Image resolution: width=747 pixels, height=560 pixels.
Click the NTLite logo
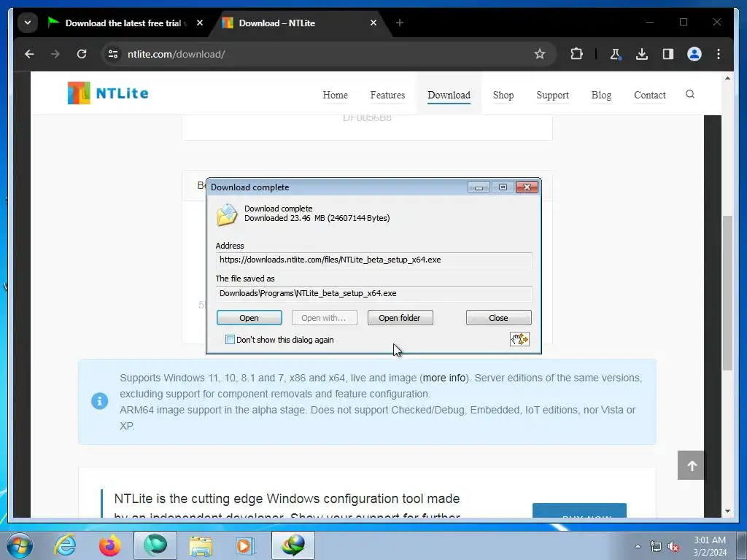click(x=108, y=93)
